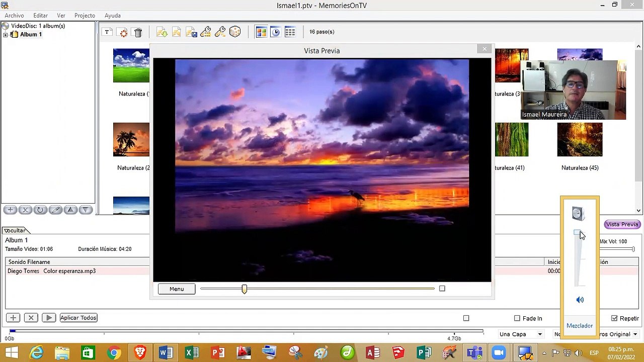Click the Aplicar Todos button

click(x=78, y=318)
